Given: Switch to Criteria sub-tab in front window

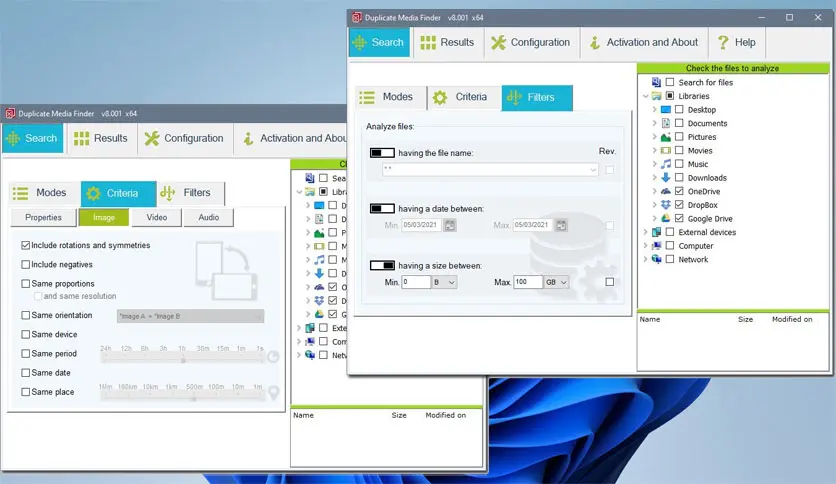Looking at the screenshot, I should [x=464, y=97].
